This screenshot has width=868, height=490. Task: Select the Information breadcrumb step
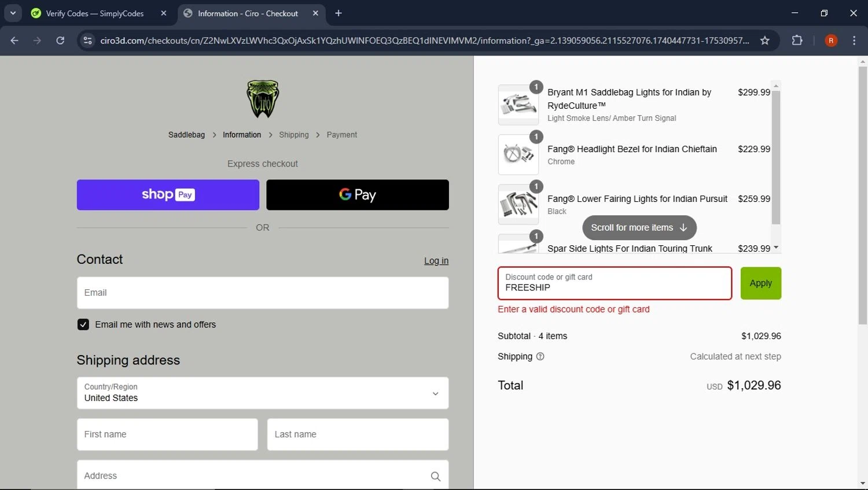(x=242, y=135)
